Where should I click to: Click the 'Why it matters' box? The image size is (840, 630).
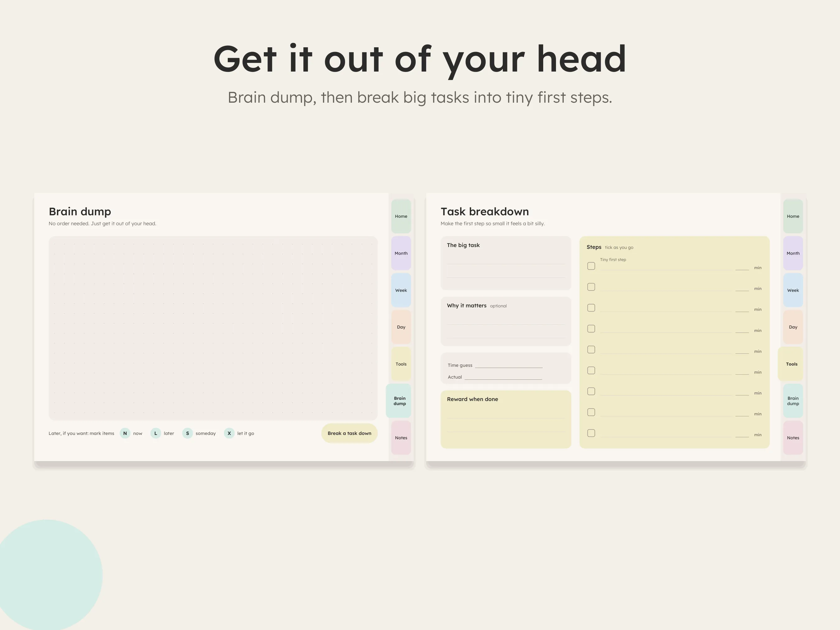(506, 321)
